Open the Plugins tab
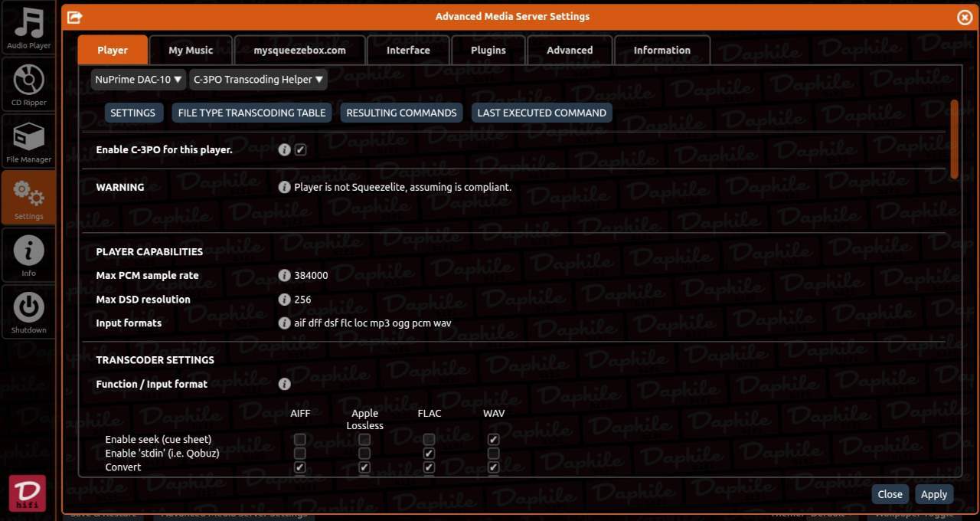The height and width of the screenshot is (521, 980). click(x=488, y=50)
